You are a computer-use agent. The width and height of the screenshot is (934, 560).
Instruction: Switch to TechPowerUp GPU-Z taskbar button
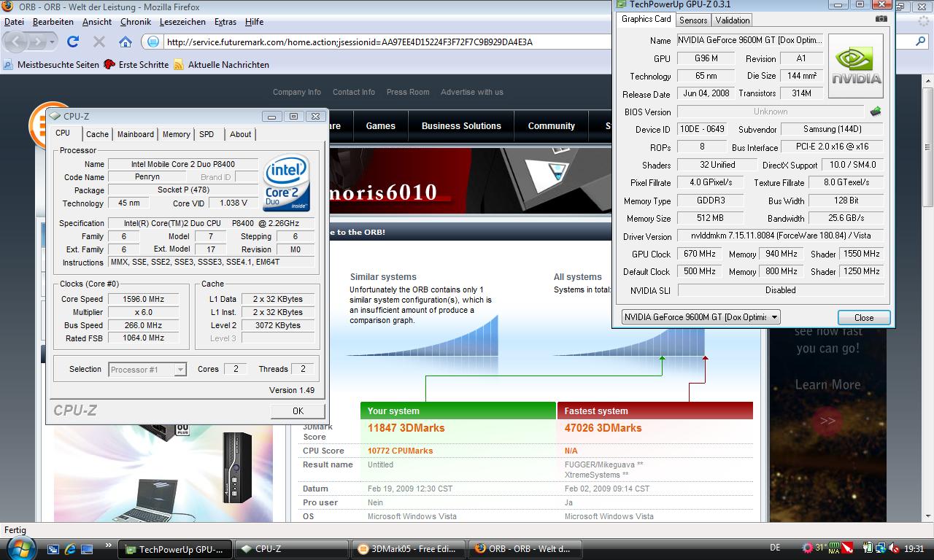point(176,549)
